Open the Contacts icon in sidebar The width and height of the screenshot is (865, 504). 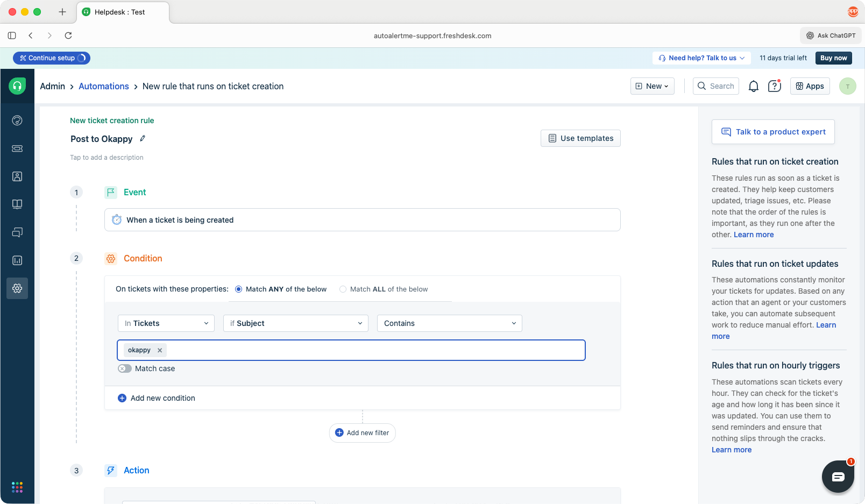point(17,176)
